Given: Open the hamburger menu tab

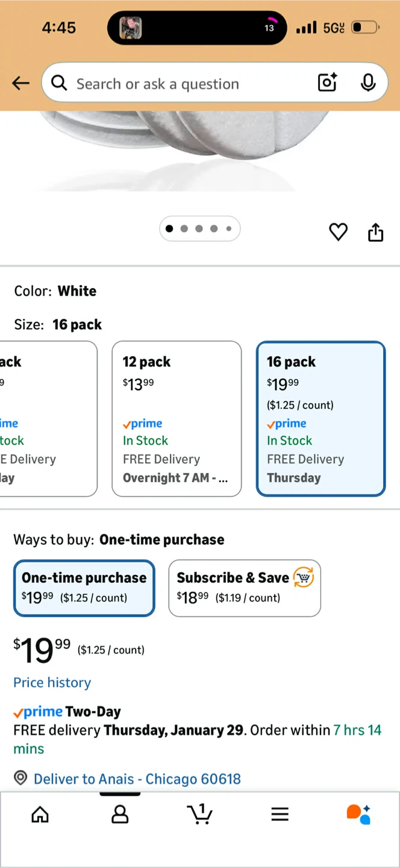Looking at the screenshot, I should tap(280, 814).
